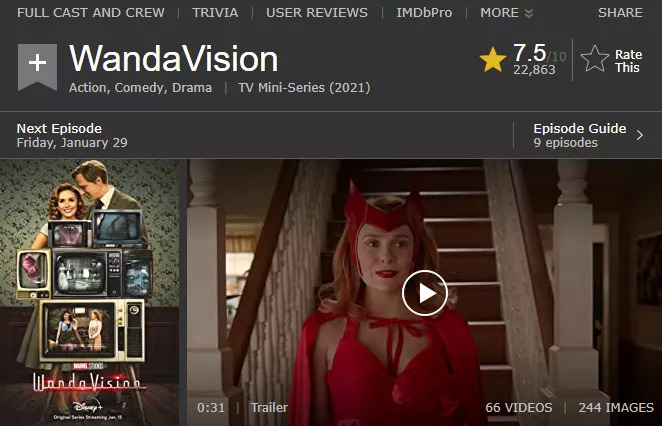Open USER REVIEWS link
This screenshot has width=662, height=426.
tap(317, 13)
